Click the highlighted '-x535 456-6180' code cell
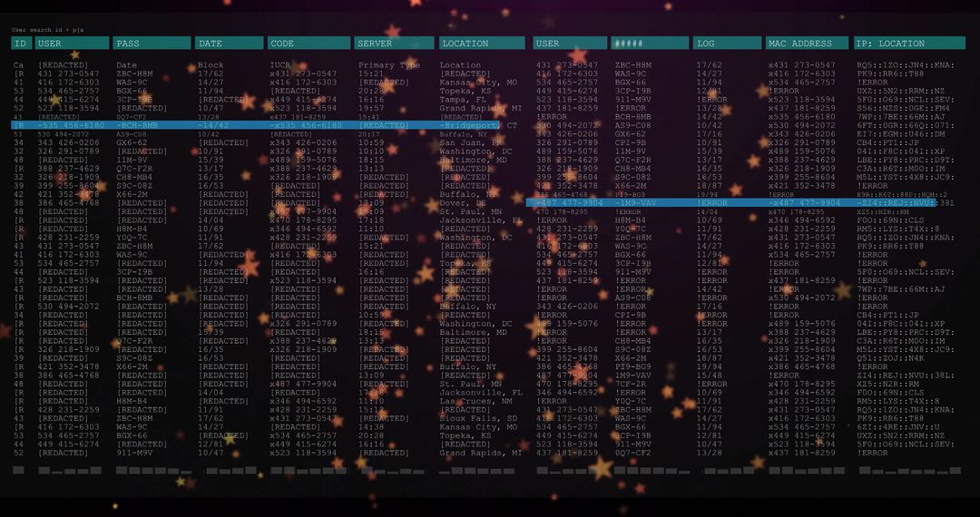Viewport: 980px width, 517px height. (306, 125)
